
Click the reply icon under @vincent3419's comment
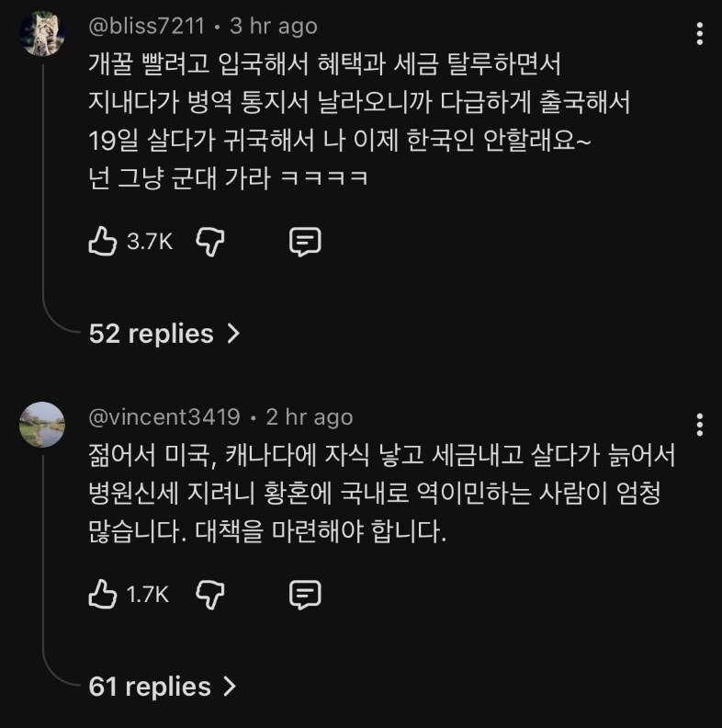pos(305,594)
